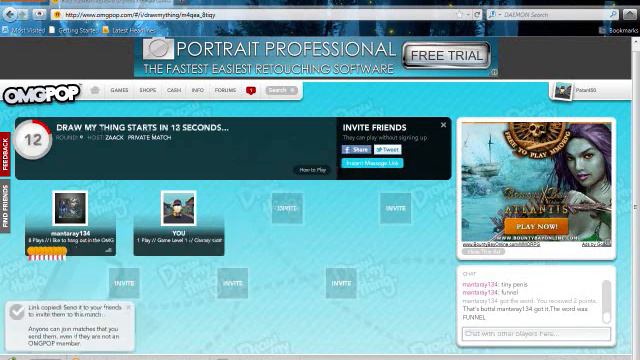
Task: Click the upper-left INVITE slot
Action: tap(287, 208)
